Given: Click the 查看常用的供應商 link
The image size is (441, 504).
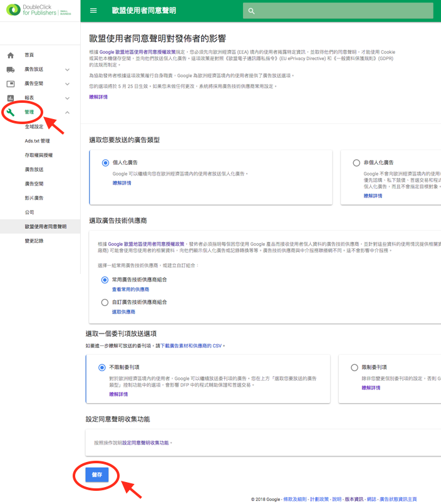Looking at the screenshot, I should [x=130, y=290].
